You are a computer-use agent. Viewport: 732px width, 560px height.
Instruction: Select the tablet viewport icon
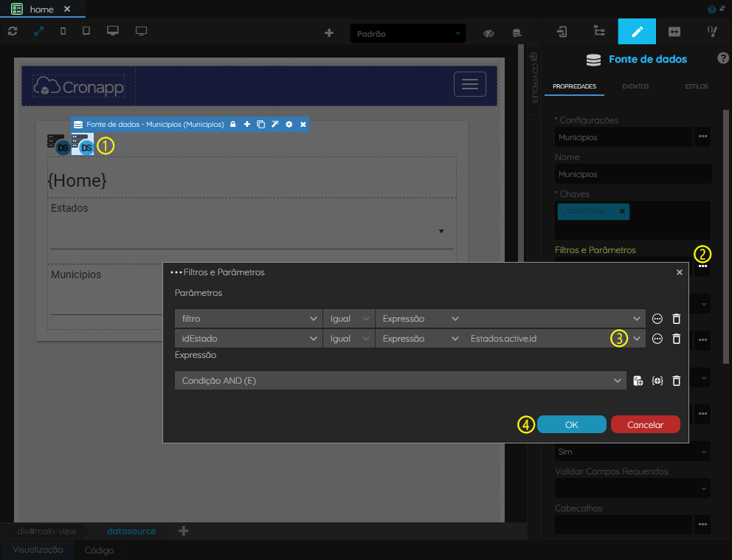[86, 31]
